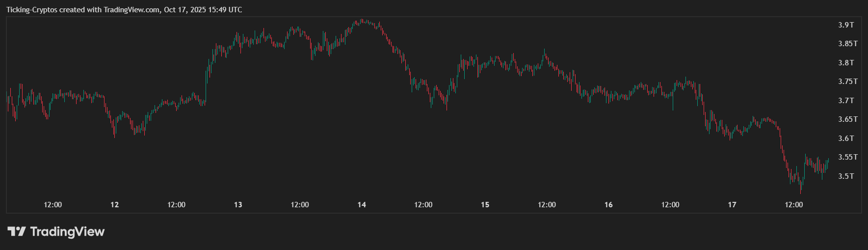This screenshot has width=868, height=250.
Task: Select date label 17 on time axis
Action: (732, 205)
